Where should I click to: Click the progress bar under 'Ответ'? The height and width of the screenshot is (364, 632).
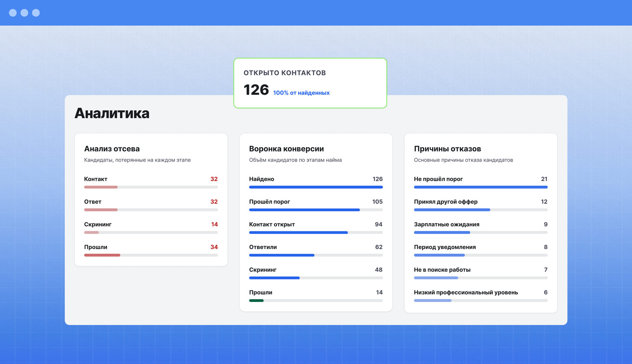(x=151, y=210)
